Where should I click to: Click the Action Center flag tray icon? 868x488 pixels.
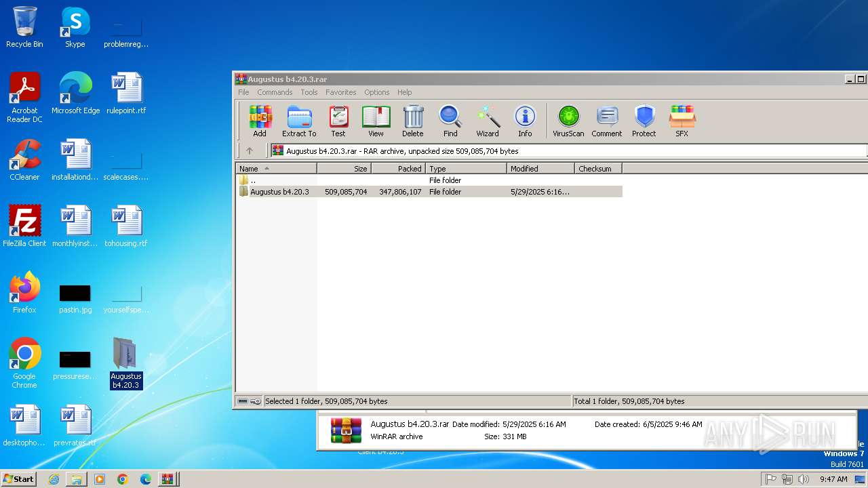[x=771, y=479]
